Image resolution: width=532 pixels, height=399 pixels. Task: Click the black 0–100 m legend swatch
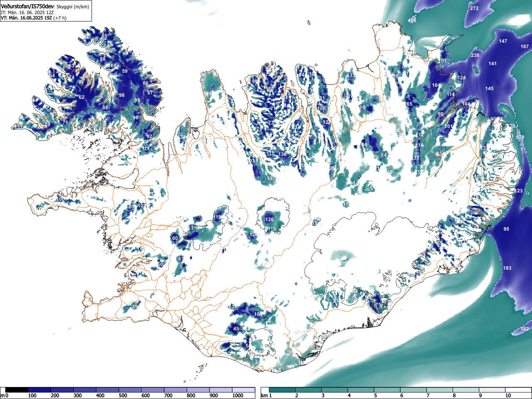[x=17, y=390]
